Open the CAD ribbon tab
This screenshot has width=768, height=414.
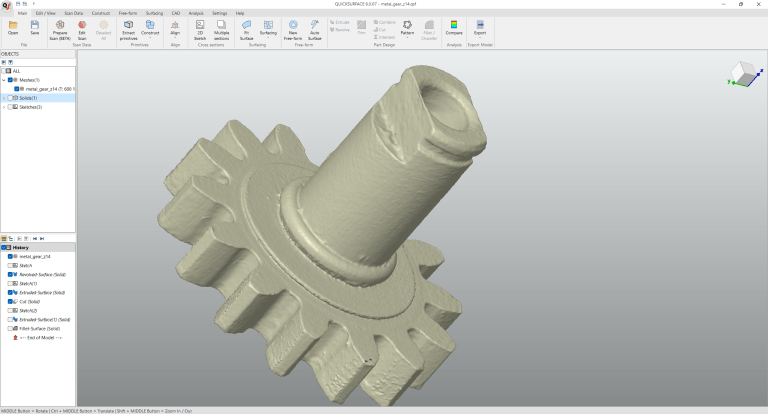coord(176,13)
